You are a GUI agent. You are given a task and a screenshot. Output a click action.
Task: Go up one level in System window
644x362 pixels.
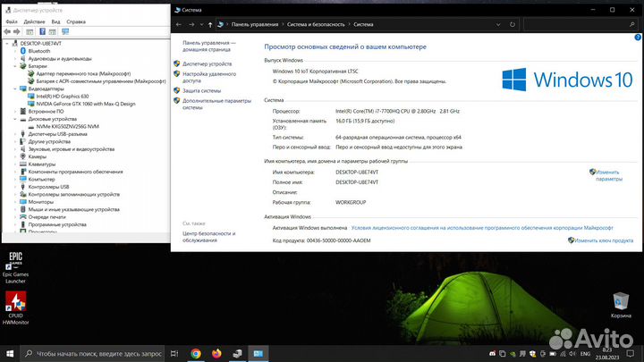210,25
